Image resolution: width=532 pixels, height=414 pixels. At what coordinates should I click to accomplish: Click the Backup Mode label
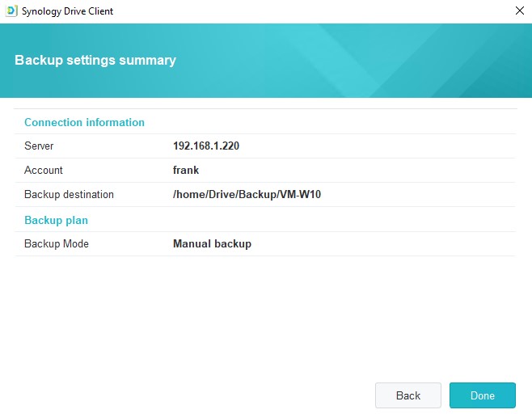[x=57, y=243]
